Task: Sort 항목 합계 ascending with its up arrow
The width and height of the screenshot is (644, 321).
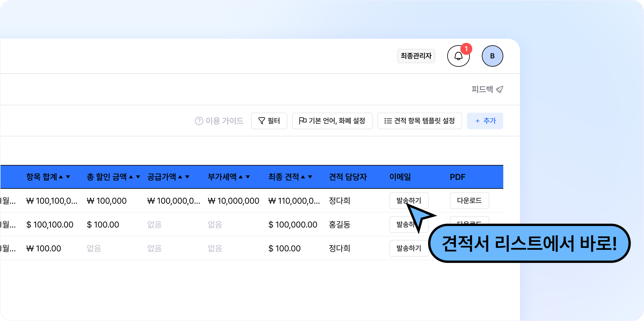Action: (61, 177)
